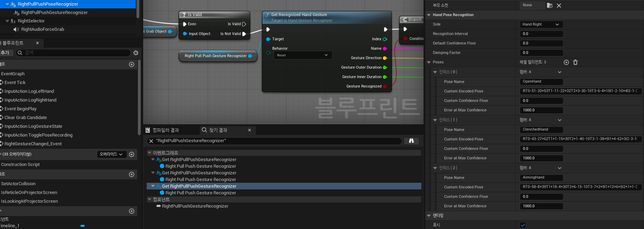Empty the Poses array with trash icon

(x=575, y=62)
